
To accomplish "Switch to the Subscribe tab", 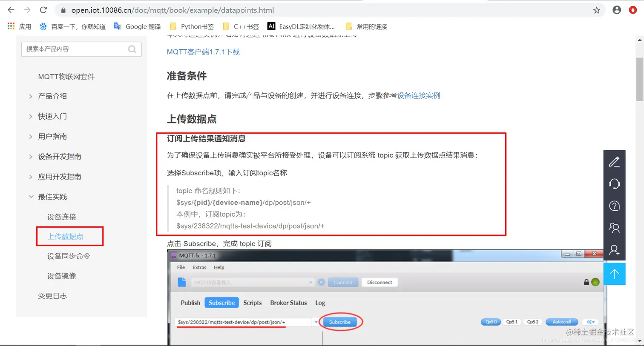I will pyautogui.click(x=221, y=303).
